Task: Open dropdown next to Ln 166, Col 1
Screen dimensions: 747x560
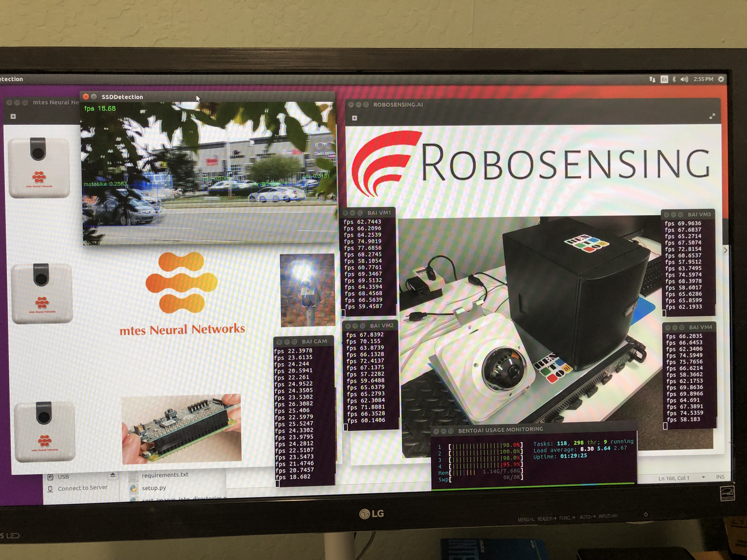Action: (x=703, y=477)
